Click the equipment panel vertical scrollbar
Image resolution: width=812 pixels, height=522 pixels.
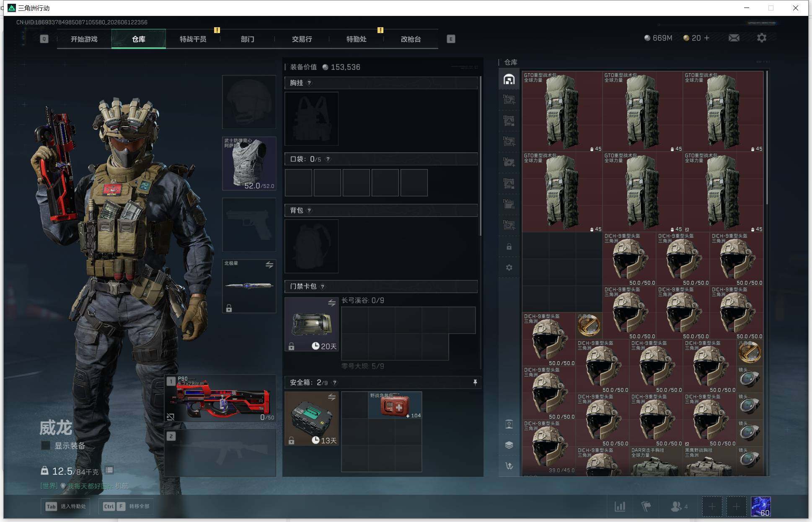coord(481,156)
